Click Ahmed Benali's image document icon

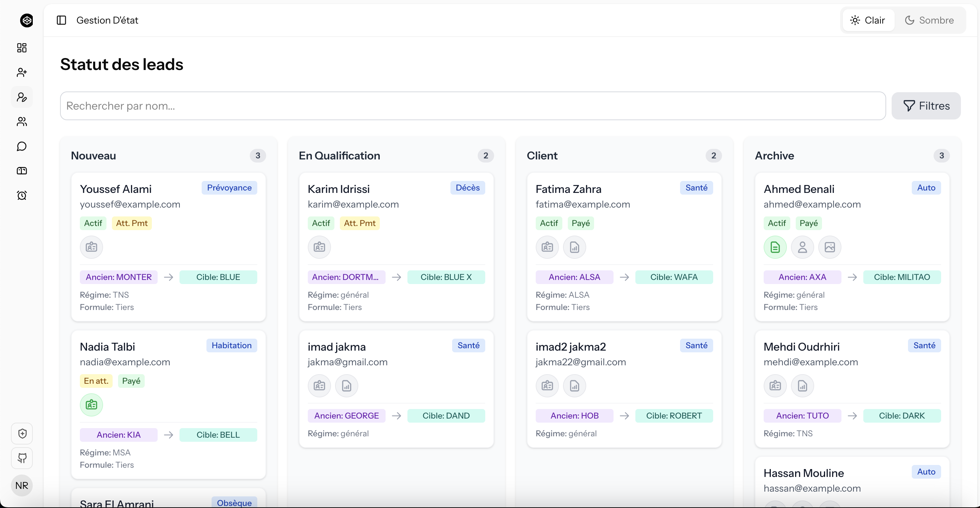coord(829,247)
